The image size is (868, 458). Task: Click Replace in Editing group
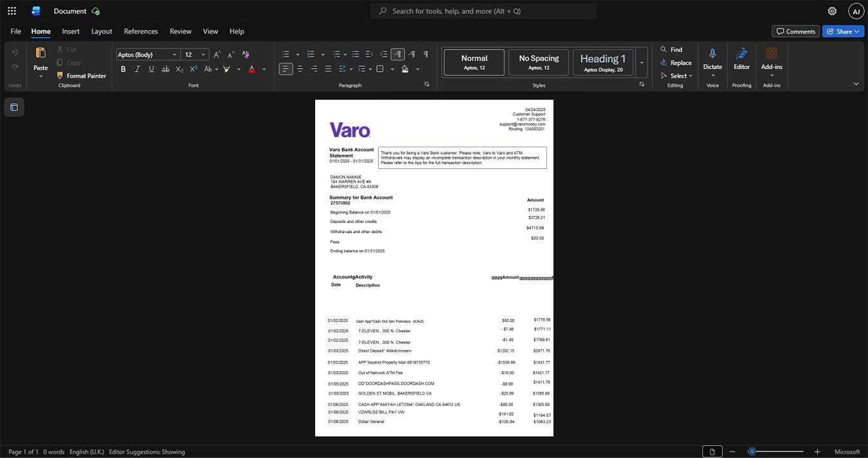[x=676, y=62]
